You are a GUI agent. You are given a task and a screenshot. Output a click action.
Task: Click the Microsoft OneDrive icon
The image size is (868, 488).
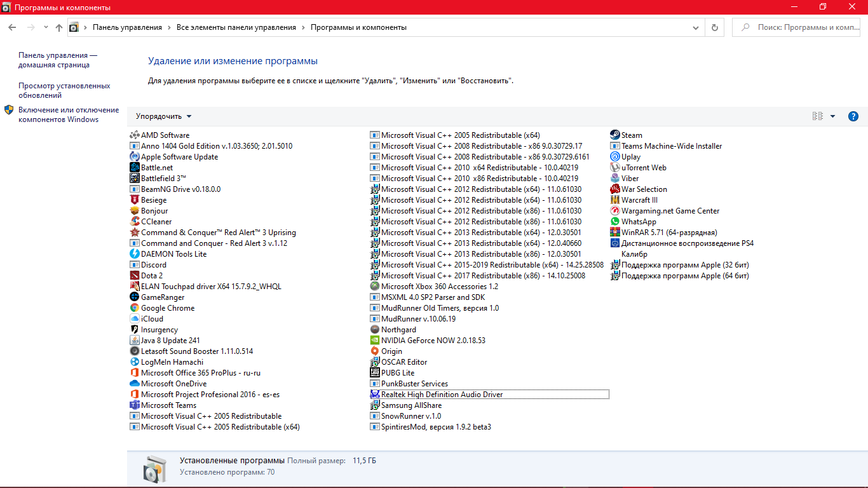(x=134, y=384)
